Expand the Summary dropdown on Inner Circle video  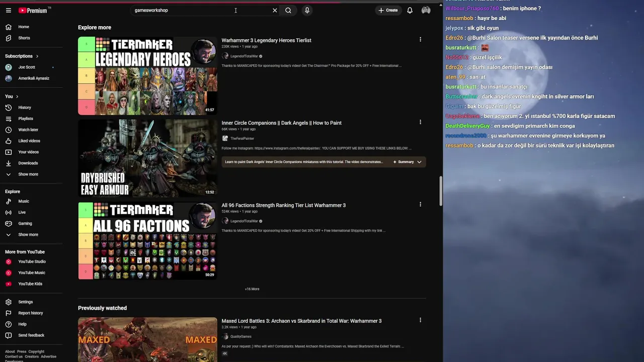408,162
